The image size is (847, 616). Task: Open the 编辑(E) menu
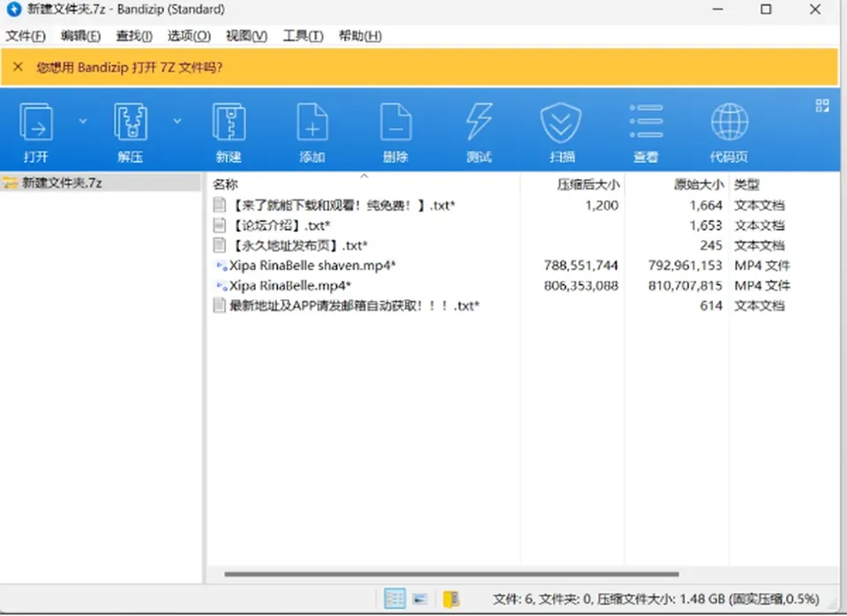pyautogui.click(x=80, y=36)
